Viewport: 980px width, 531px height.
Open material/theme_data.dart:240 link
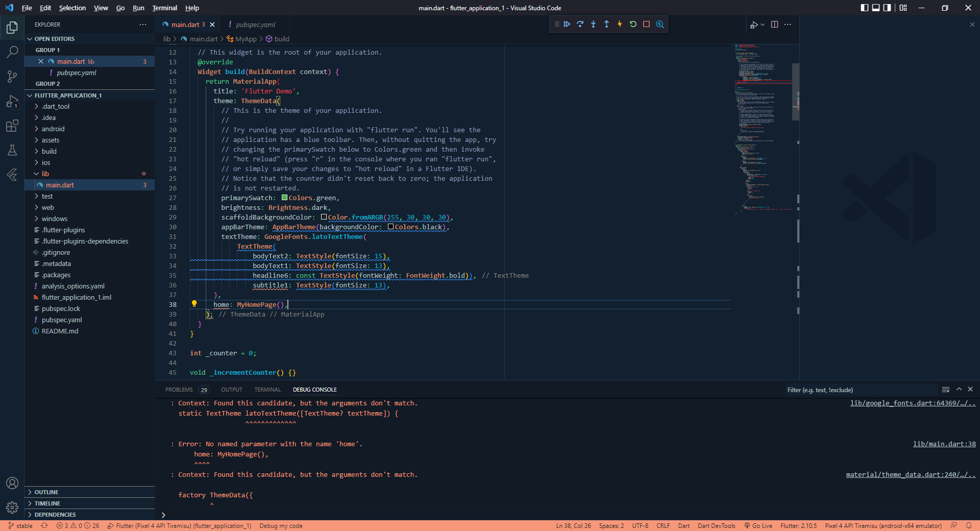(911, 474)
